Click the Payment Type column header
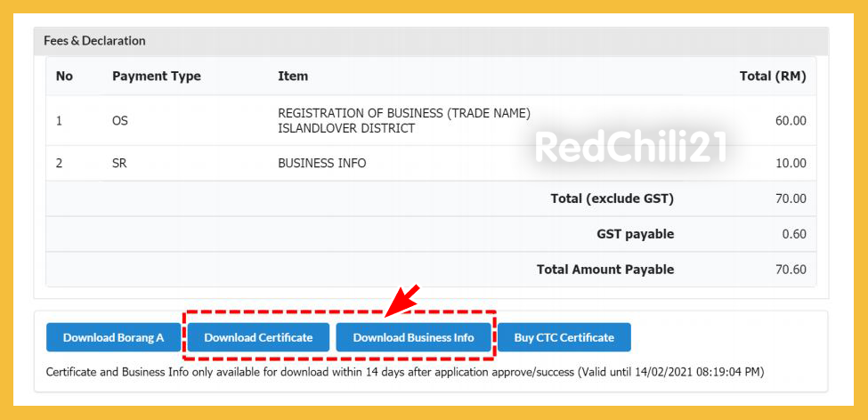Image resolution: width=868 pixels, height=420 pixels. coord(156,77)
